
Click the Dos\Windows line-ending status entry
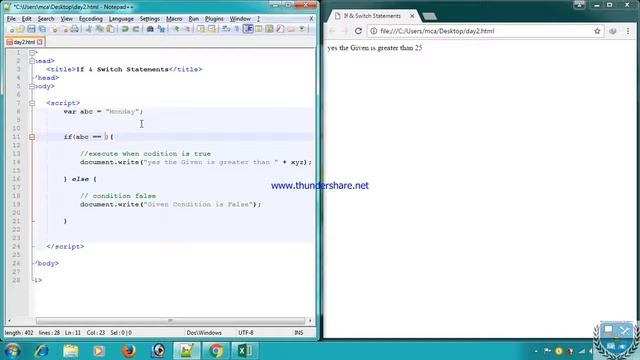(x=204, y=333)
